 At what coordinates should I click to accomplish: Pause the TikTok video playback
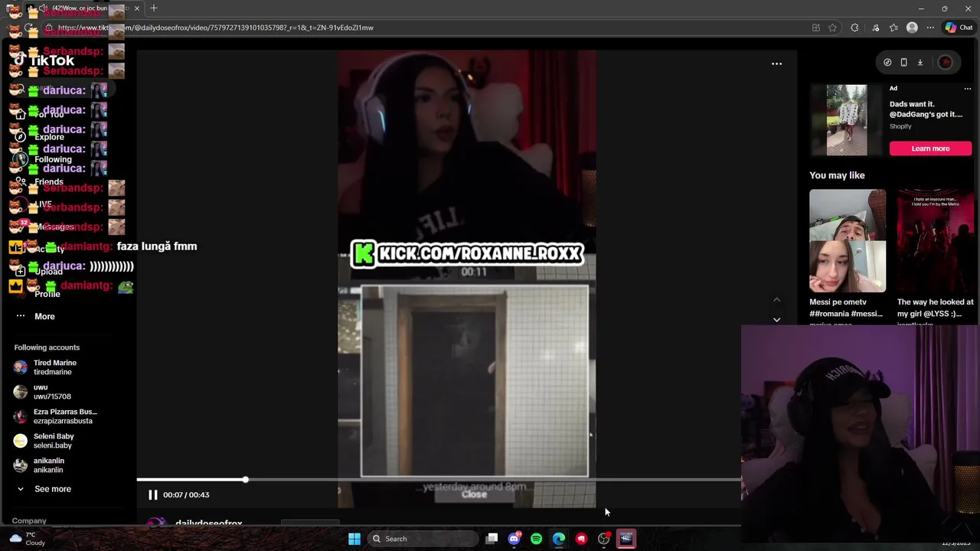(x=152, y=495)
